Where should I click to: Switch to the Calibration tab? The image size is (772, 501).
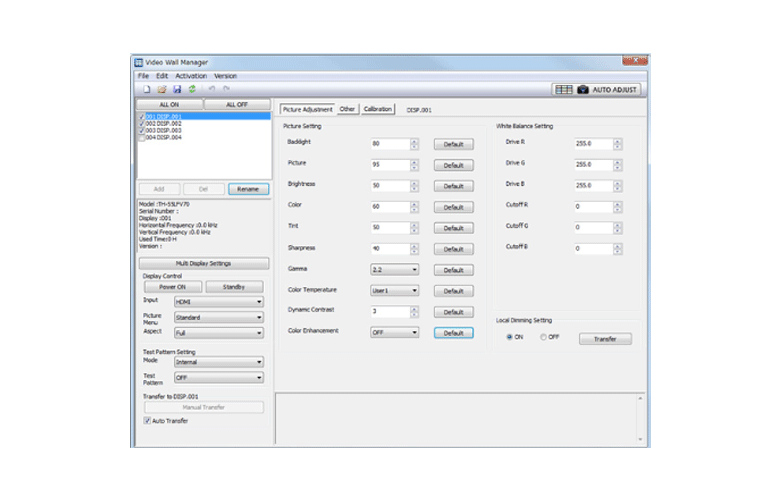tap(378, 109)
